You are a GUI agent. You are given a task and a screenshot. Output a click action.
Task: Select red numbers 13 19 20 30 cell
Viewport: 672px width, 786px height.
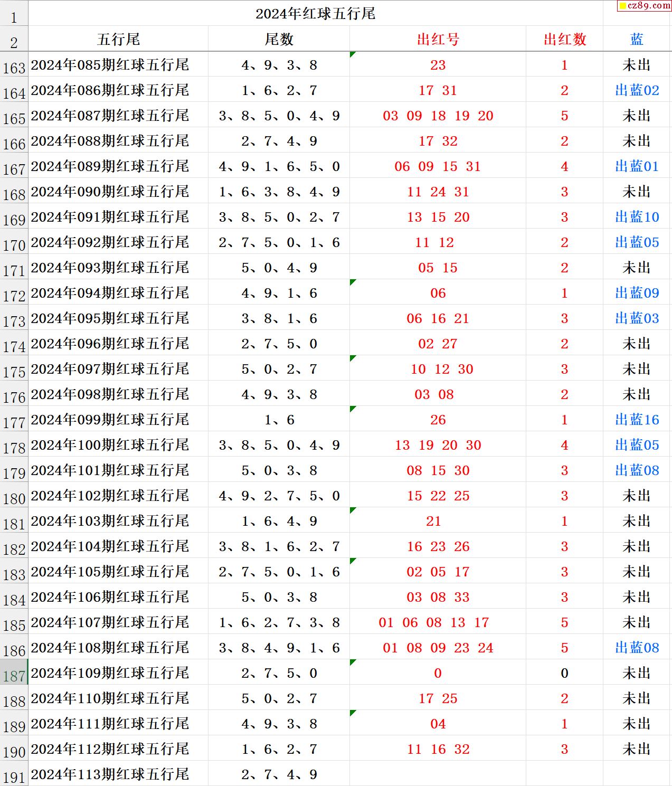click(x=438, y=445)
